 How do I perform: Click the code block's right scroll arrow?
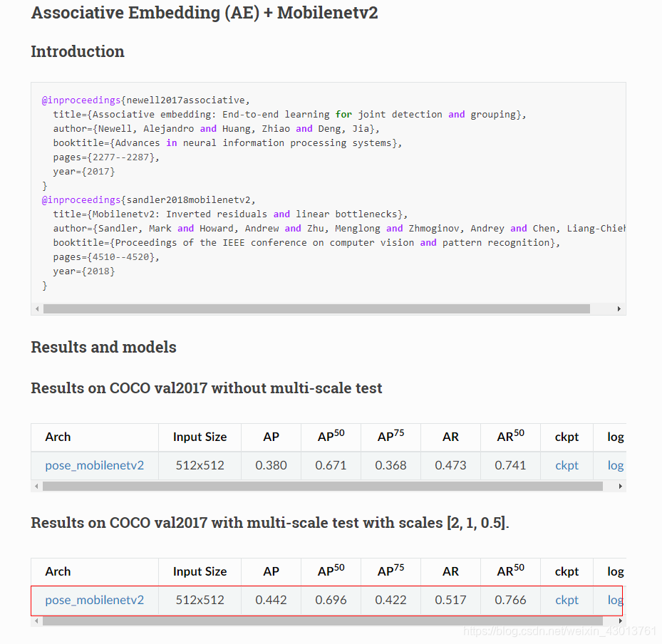pos(619,309)
